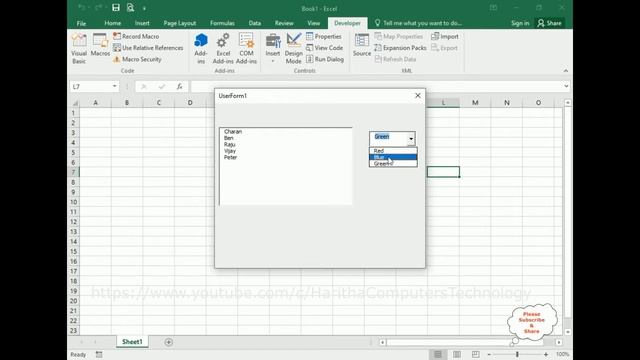Toggle Use Relative References
Viewport: 640px width, 360px height.
tap(148, 48)
